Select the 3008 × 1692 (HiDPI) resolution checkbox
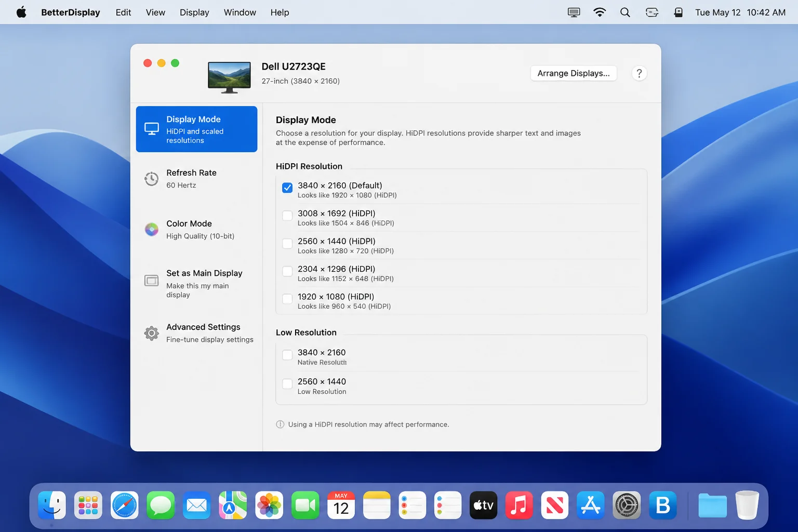798x532 pixels. coord(287,216)
